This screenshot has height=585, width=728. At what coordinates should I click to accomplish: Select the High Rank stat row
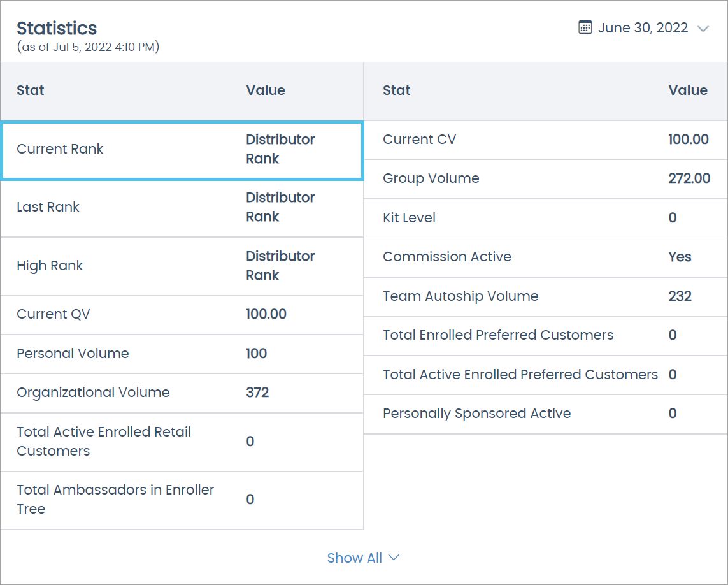point(182,266)
